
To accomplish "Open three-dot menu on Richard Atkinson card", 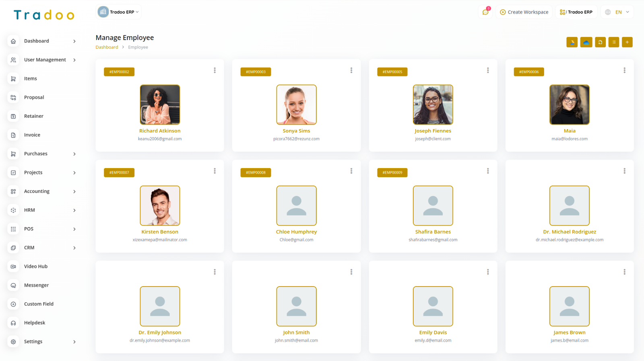I will 215,70.
